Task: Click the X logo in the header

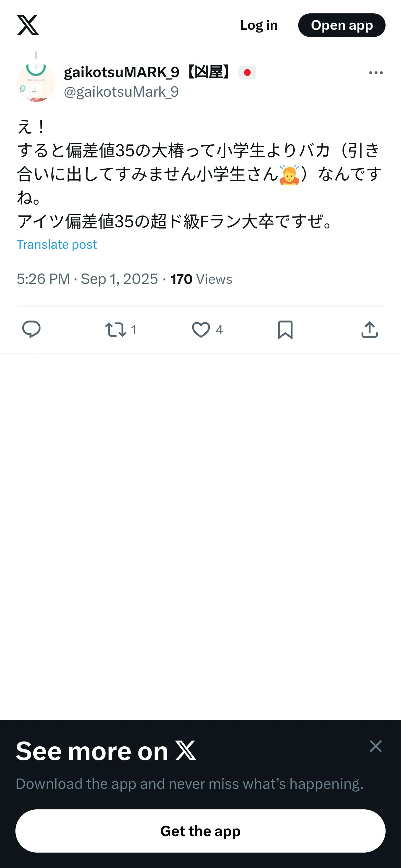Action: (x=28, y=25)
